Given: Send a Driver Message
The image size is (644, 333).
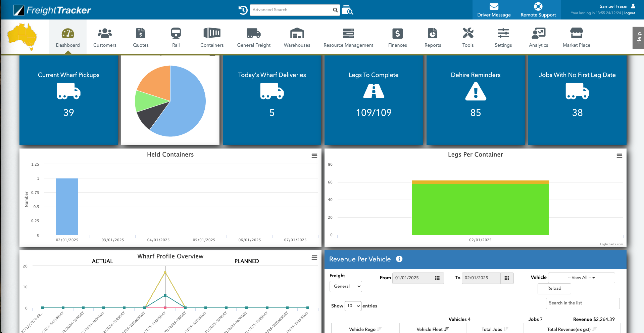Looking at the screenshot, I should tap(493, 9).
